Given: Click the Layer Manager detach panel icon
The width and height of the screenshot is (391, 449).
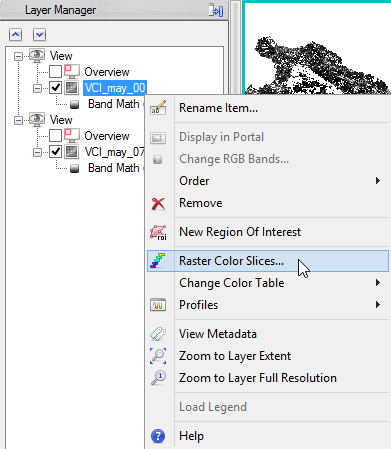Looking at the screenshot, I should pos(216,10).
